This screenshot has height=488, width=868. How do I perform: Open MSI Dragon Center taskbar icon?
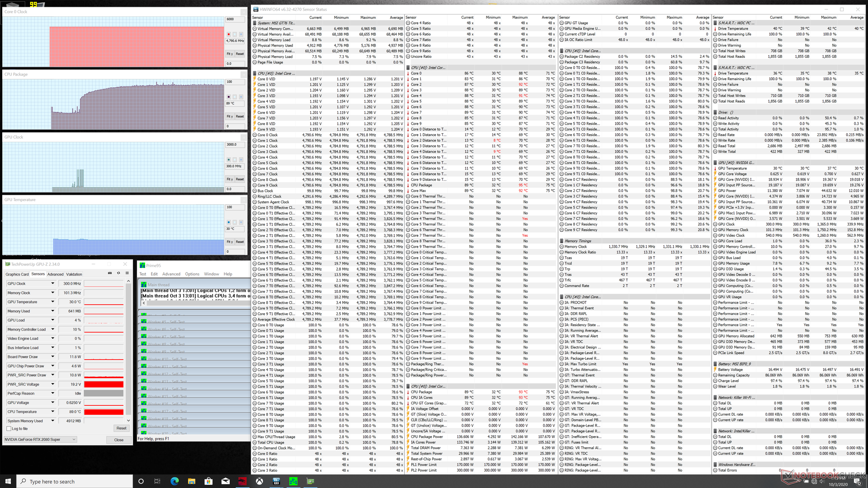[x=242, y=481]
